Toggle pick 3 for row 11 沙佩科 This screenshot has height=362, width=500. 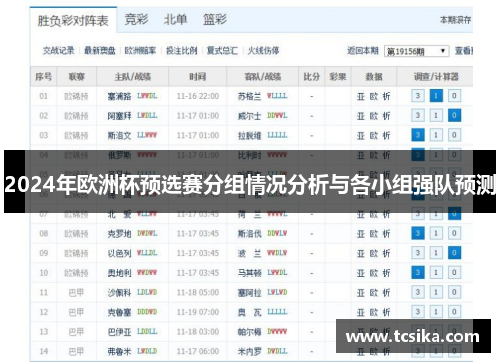tap(418, 292)
